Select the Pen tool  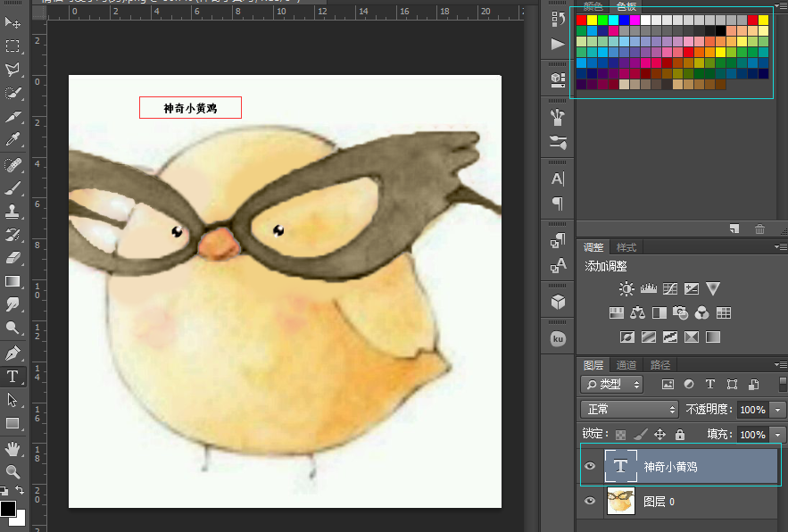(x=12, y=353)
